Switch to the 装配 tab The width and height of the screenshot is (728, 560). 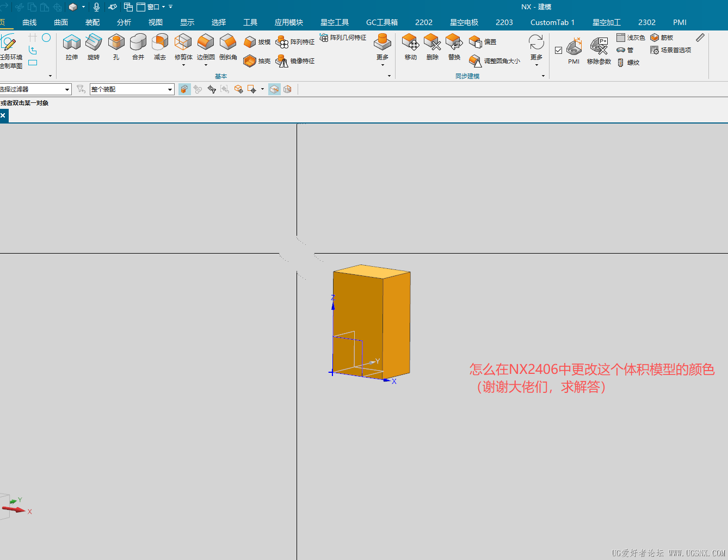point(92,22)
